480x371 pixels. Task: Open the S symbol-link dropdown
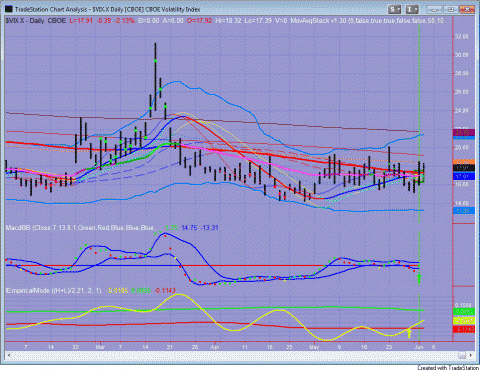394,9
